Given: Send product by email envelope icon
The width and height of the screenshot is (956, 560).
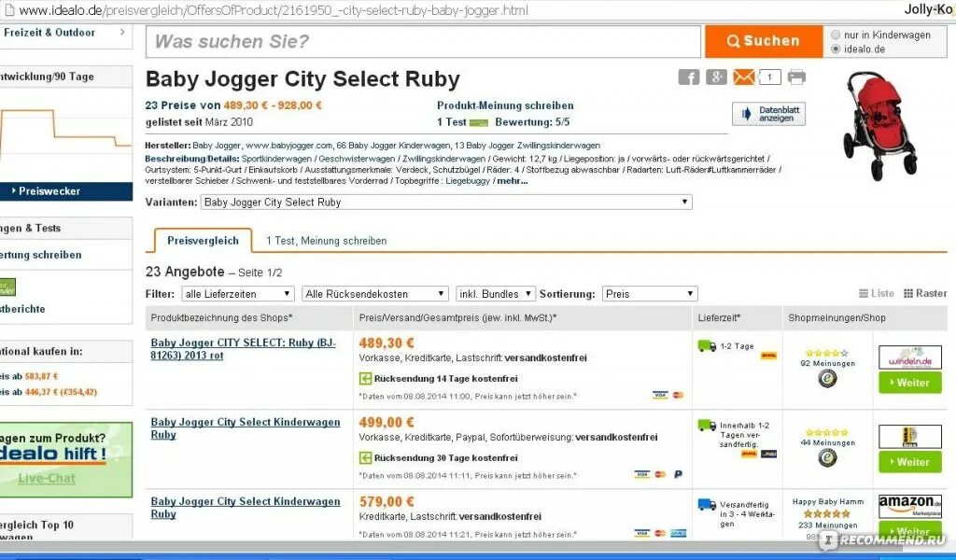Looking at the screenshot, I should pyautogui.click(x=744, y=77).
